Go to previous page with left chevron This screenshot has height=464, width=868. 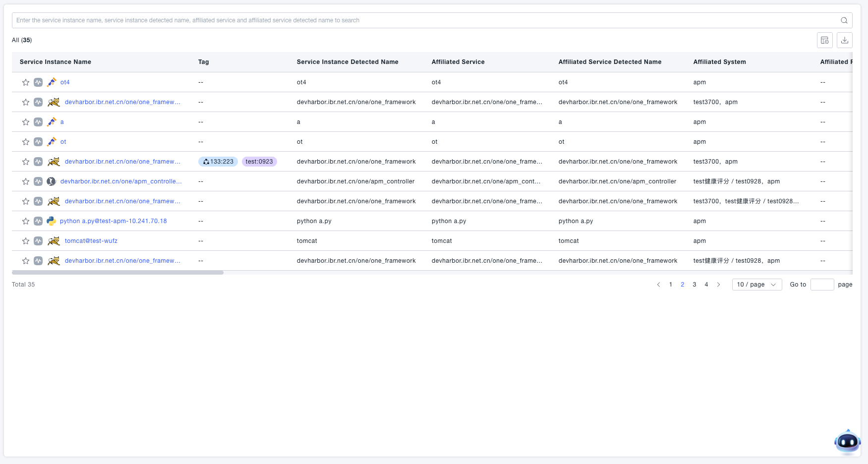tap(658, 285)
